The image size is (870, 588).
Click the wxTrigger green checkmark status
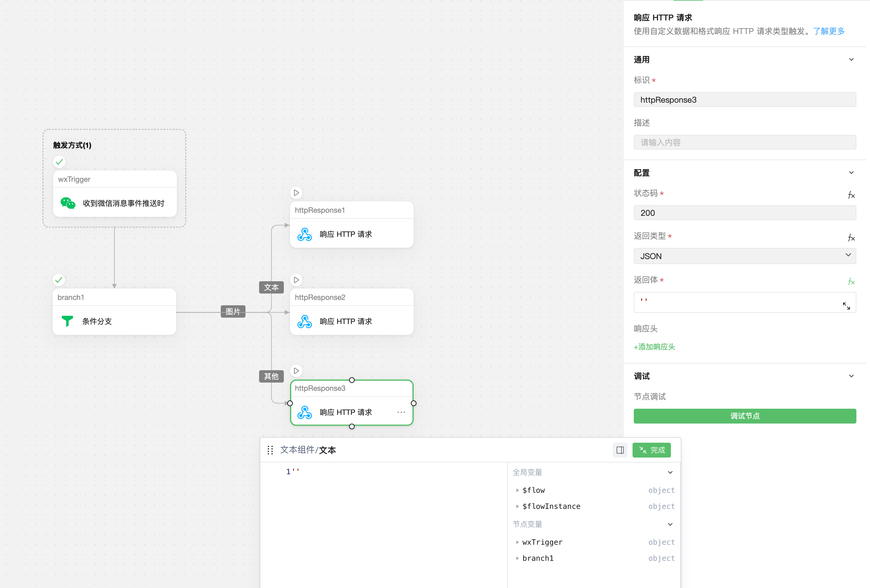pyautogui.click(x=59, y=162)
